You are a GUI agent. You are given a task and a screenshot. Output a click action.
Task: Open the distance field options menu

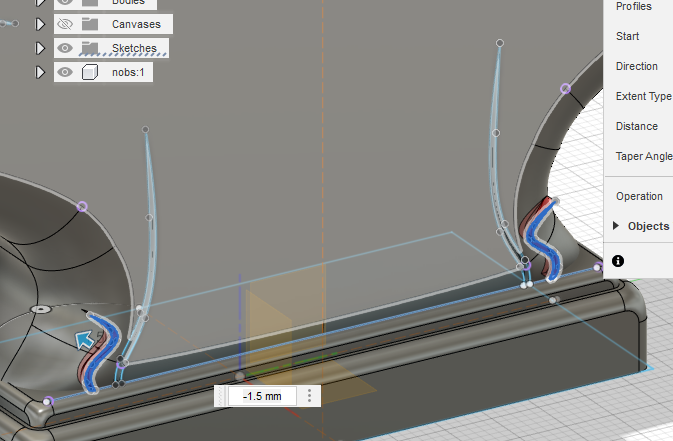pyautogui.click(x=309, y=395)
